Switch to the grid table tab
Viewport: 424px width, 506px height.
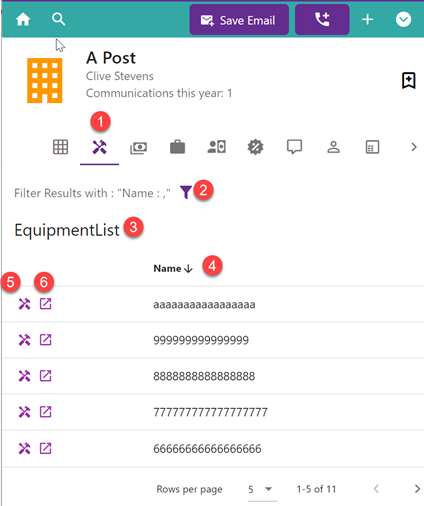pyautogui.click(x=61, y=147)
